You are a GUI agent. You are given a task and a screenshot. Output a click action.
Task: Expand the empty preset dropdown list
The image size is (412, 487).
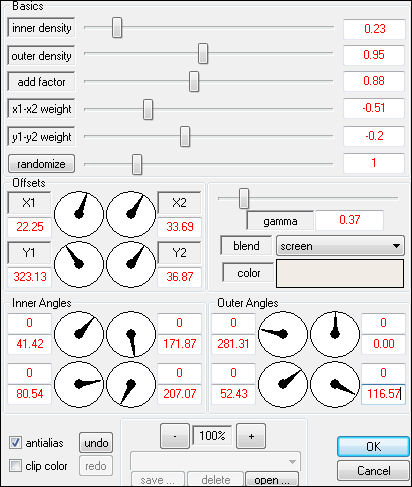[215, 461]
